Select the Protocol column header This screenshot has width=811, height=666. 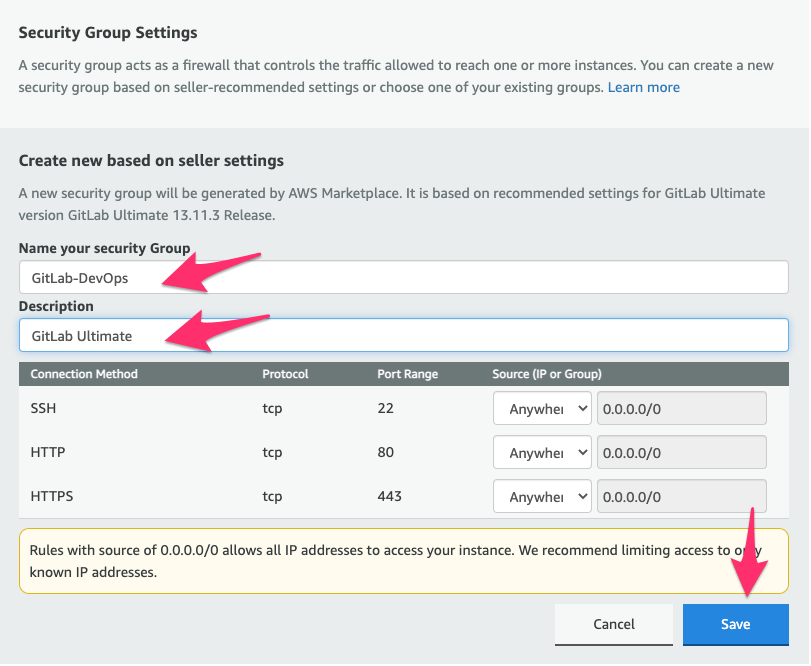(x=285, y=374)
